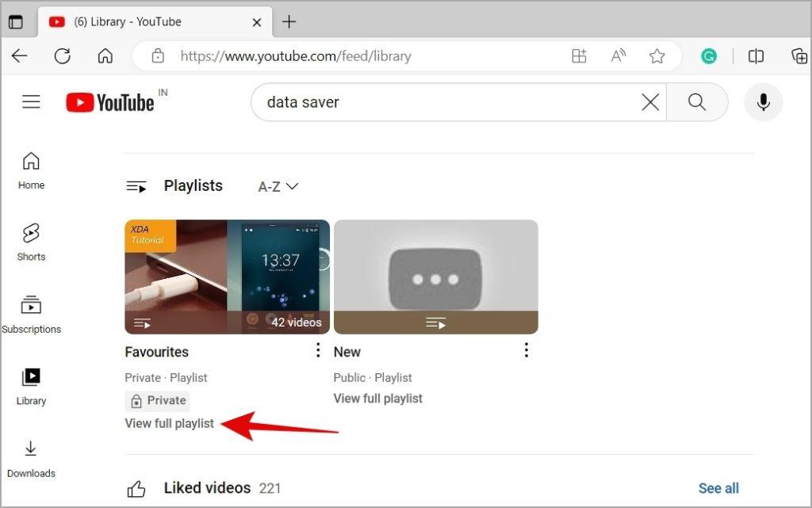
Task: Click See all for Liked videos
Action: pos(718,488)
